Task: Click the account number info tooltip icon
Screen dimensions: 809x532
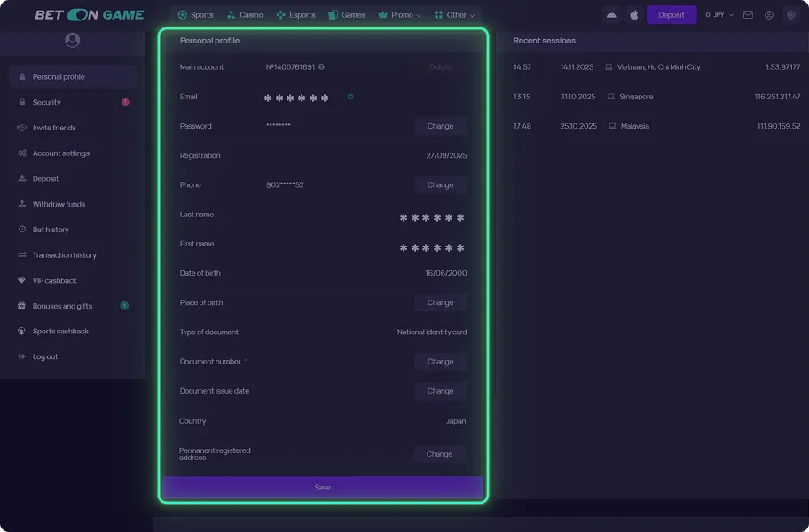Action: coord(320,66)
